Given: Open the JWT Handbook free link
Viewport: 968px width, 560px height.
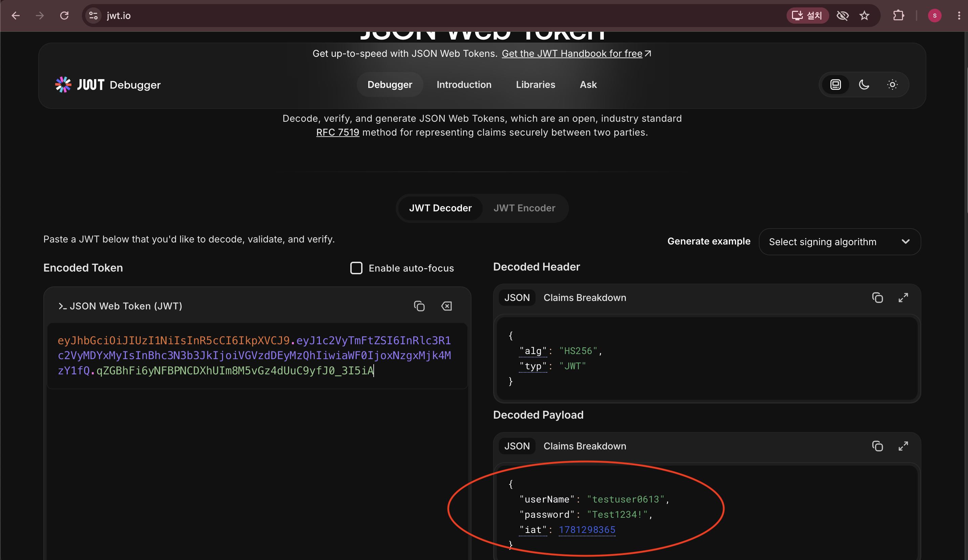Looking at the screenshot, I should point(576,53).
